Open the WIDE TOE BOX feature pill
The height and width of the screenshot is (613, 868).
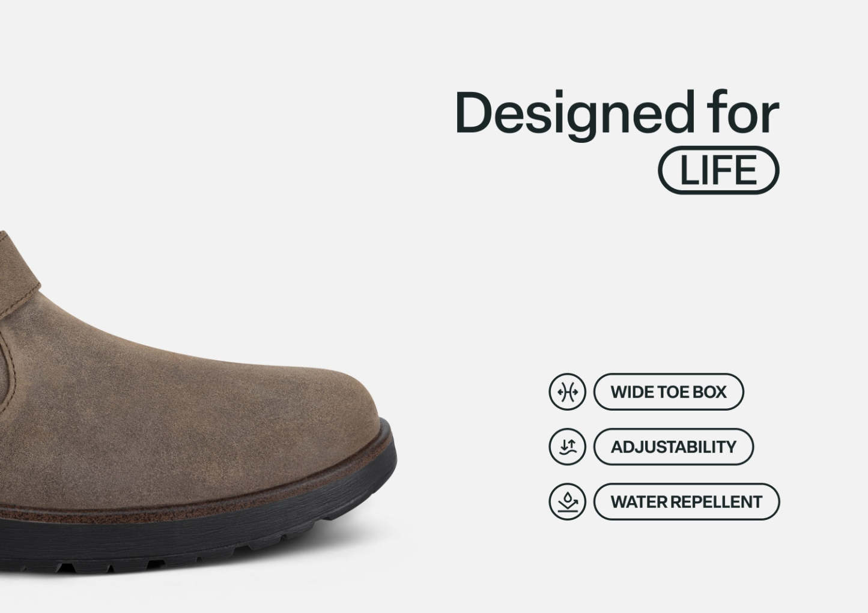click(669, 392)
